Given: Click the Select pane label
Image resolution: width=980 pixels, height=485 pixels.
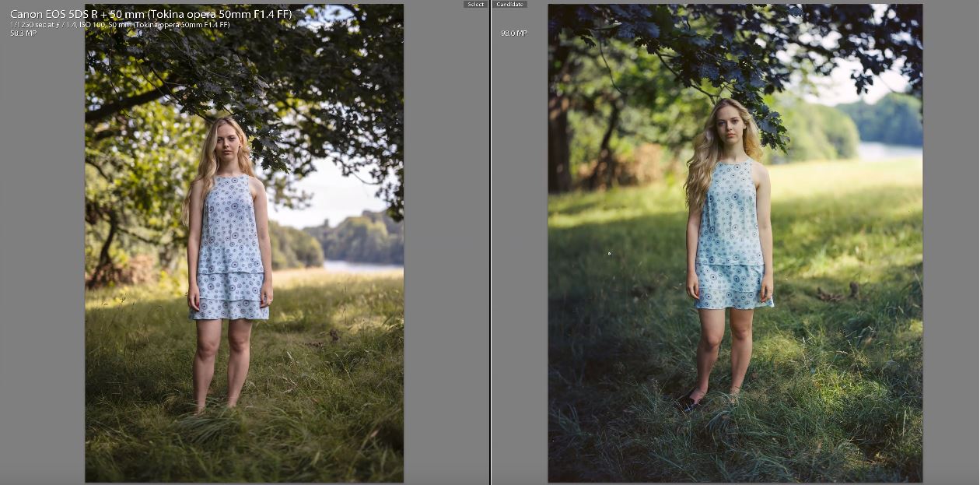Looking at the screenshot, I should click(474, 4).
